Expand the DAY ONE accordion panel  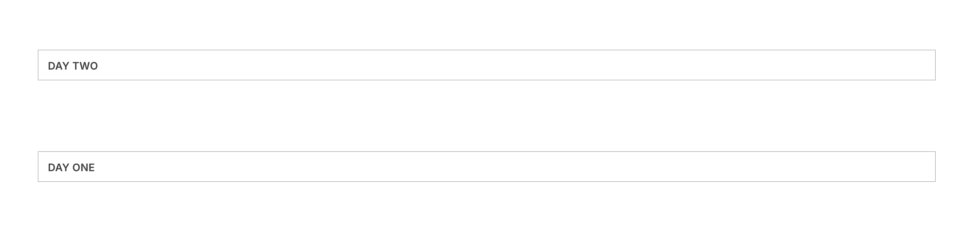[487, 166]
